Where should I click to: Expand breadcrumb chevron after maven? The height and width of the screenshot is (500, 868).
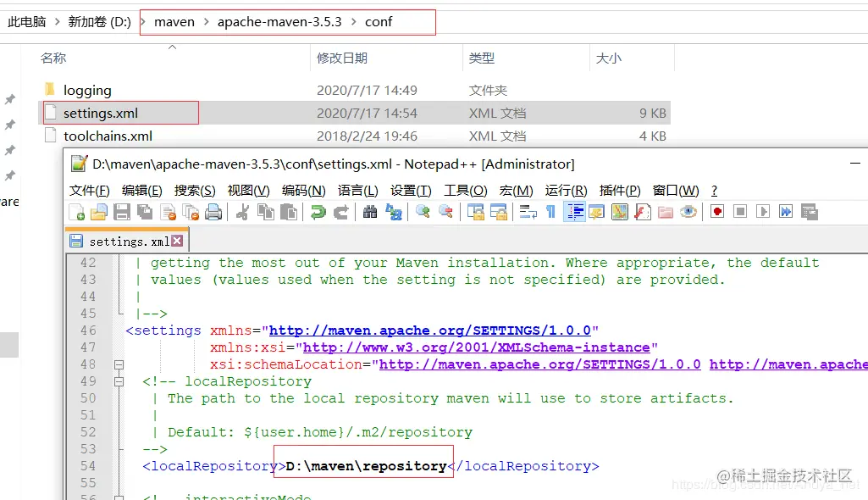pos(206,22)
